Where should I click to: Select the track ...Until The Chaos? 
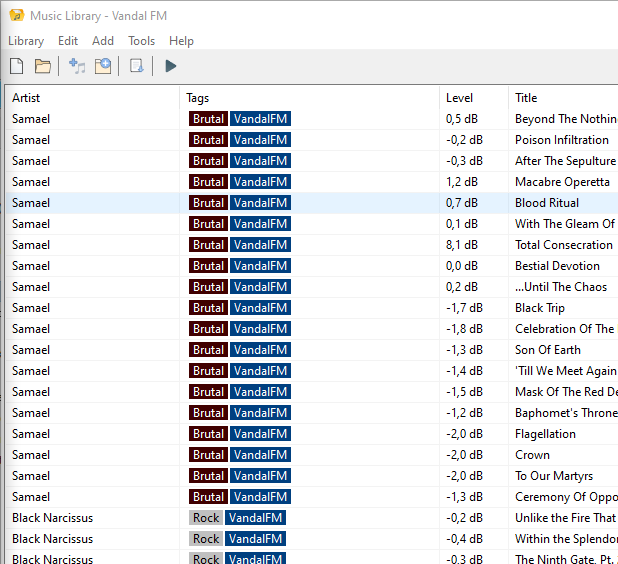[561, 287]
